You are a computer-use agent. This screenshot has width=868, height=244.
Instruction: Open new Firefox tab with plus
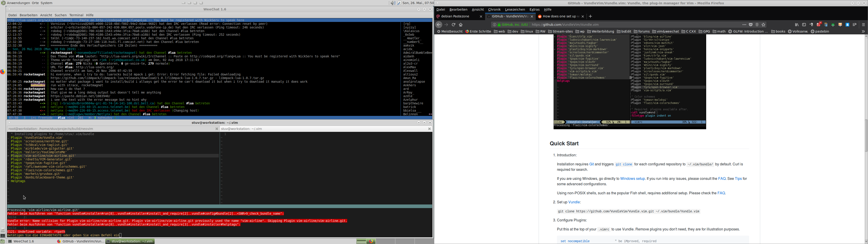(x=590, y=16)
